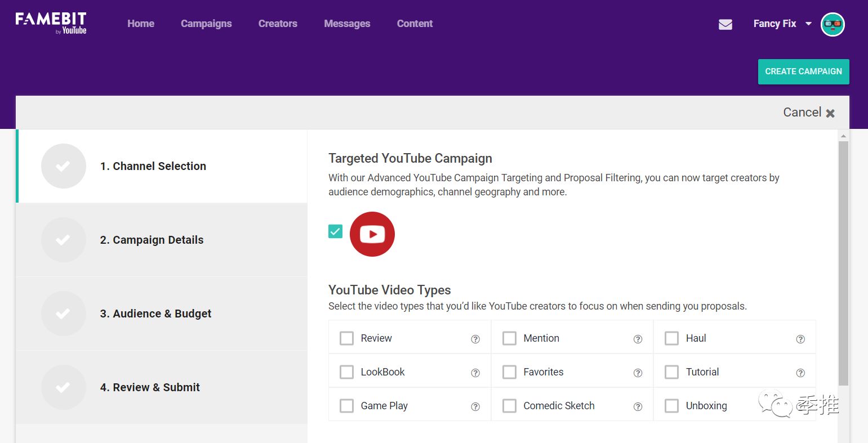Click the FameBit by YouTube logo
The width and height of the screenshot is (868, 443).
(51, 24)
